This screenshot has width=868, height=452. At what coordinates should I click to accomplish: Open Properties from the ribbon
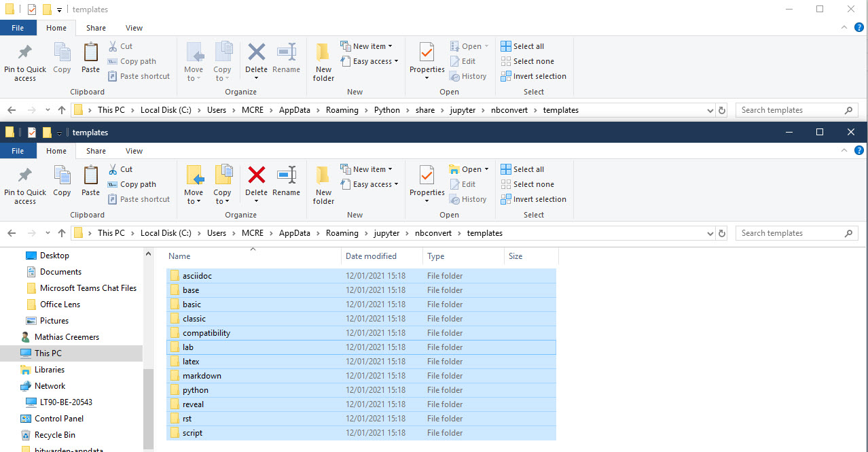tap(427, 182)
